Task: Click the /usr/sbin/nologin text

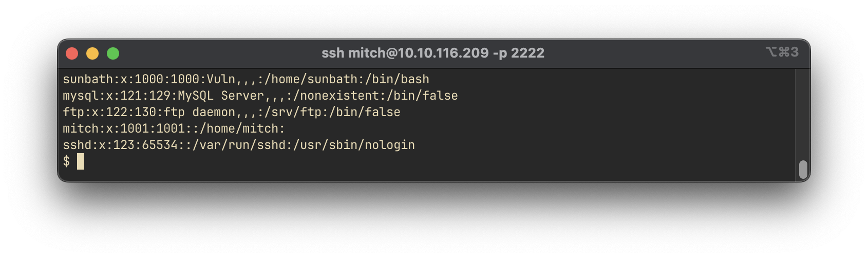Action: [x=354, y=145]
